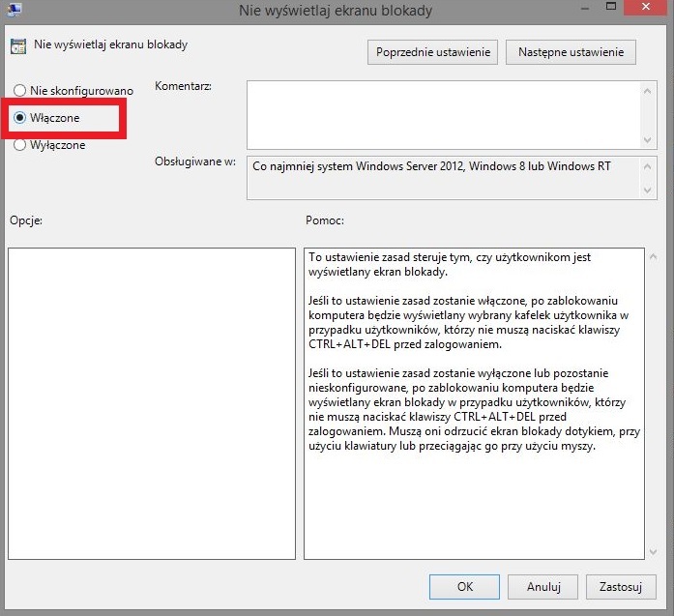674x616 pixels.
Task: Click the 'Obsługiwane w:' label
Action: point(195,161)
